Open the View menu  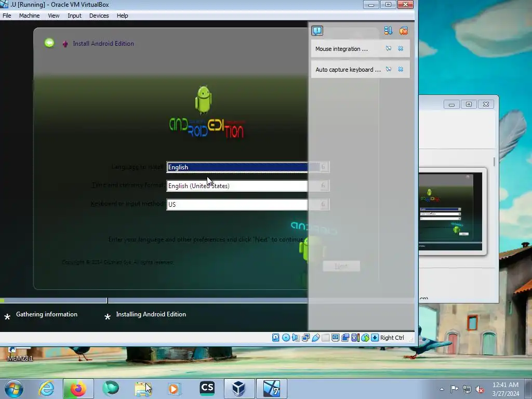tap(54, 16)
